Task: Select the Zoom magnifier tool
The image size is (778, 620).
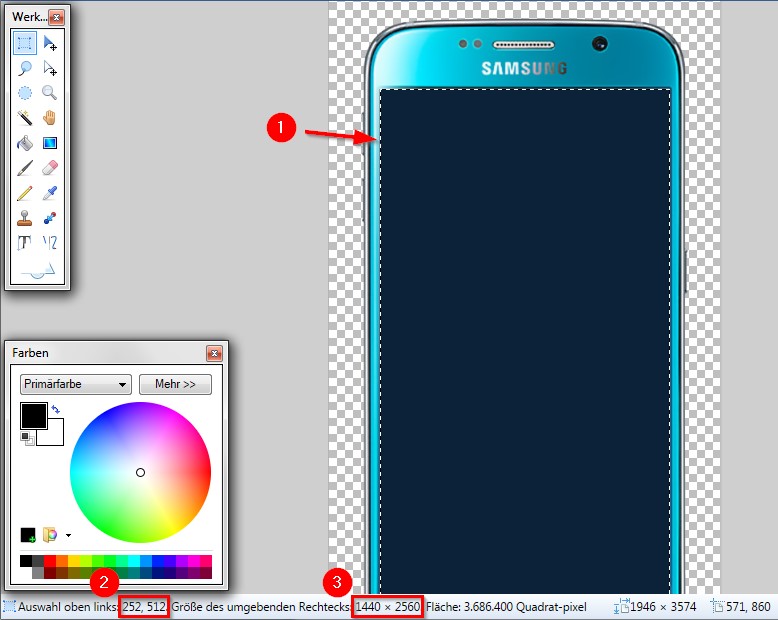Action: [50, 93]
